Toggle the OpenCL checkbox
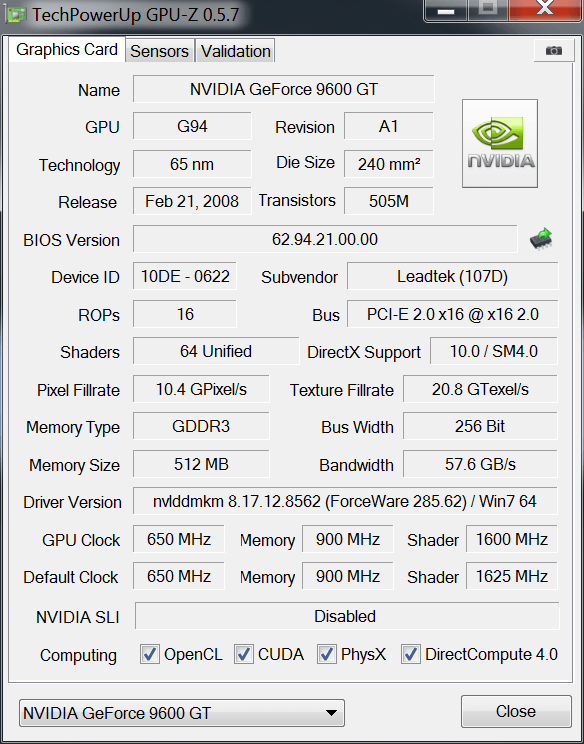This screenshot has height=744, width=584. pyautogui.click(x=150, y=654)
